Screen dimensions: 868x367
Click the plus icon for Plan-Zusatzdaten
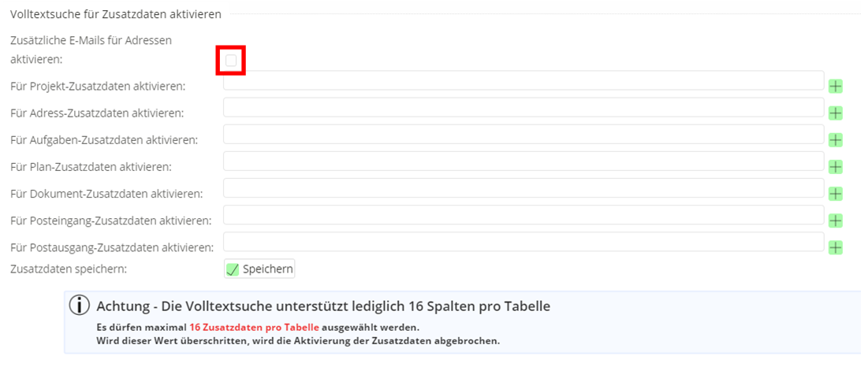pos(836,167)
